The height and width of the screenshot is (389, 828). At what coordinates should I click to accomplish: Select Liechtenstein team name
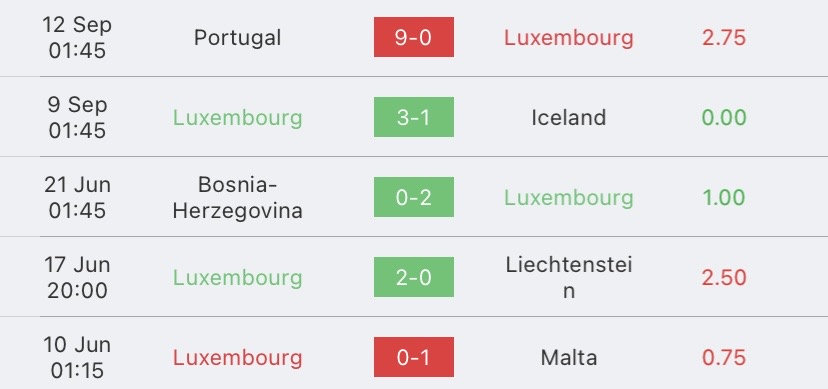tap(568, 278)
